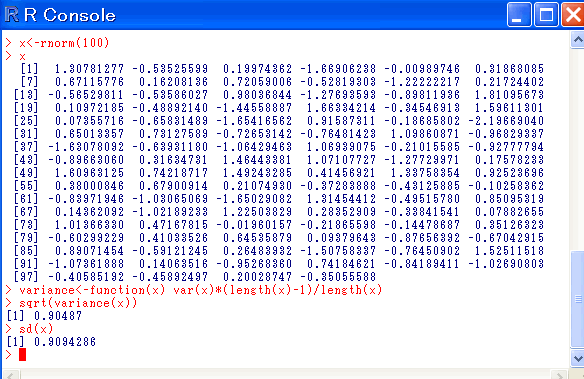Click the value 0.38000846 in row [55]
This screenshot has height=379, width=584.
coord(89,186)
